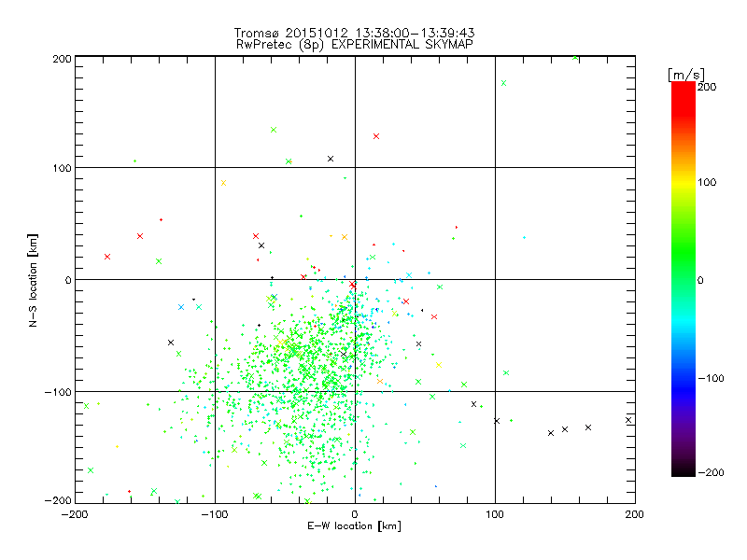
Task: Click the yellow region of the velocity colorbar
Action: (x=684, y=182)
